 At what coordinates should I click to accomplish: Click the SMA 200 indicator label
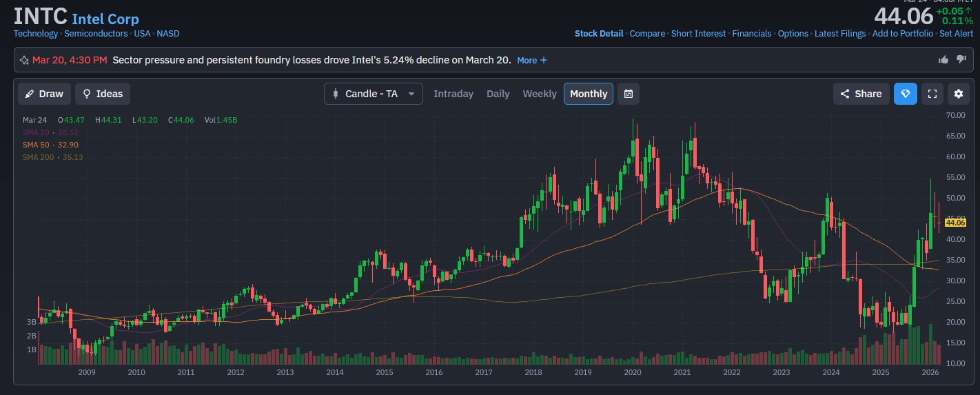coord(53,157)
